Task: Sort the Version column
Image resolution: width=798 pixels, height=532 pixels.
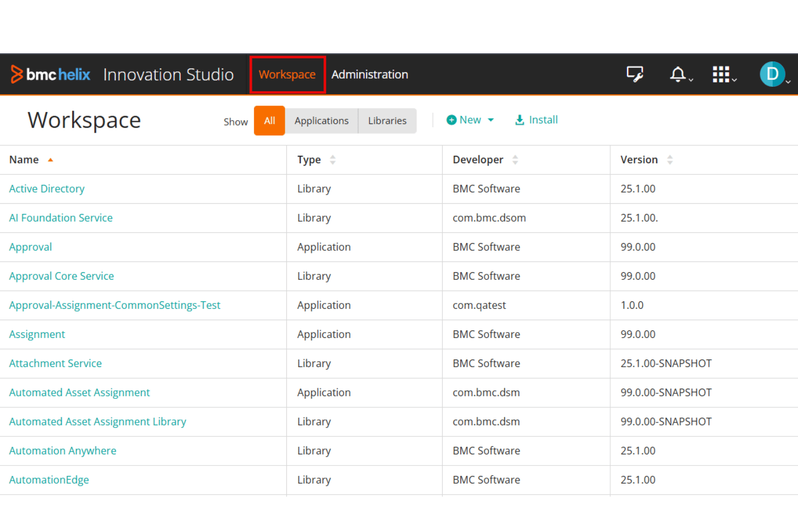Action: coord(670,160)
